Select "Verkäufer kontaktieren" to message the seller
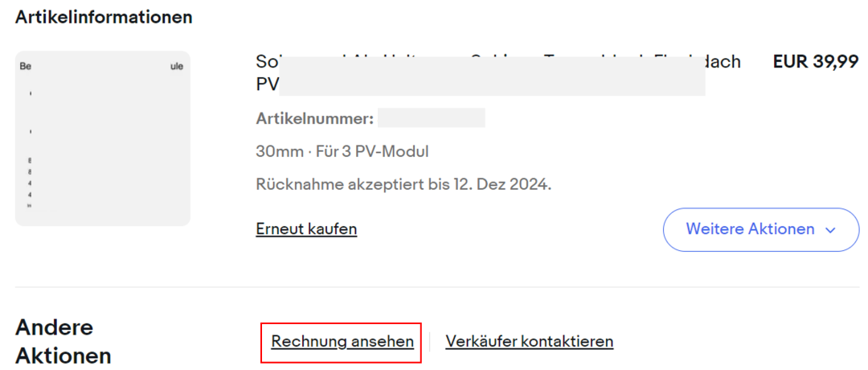Viewport: 868px width, 370px height. [x=530, y=342]
